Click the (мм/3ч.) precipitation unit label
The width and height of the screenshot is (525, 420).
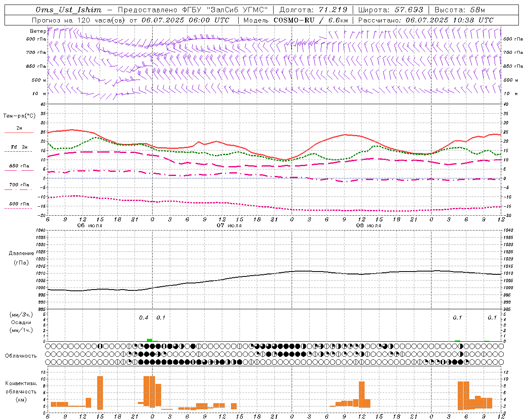[21, 315]
